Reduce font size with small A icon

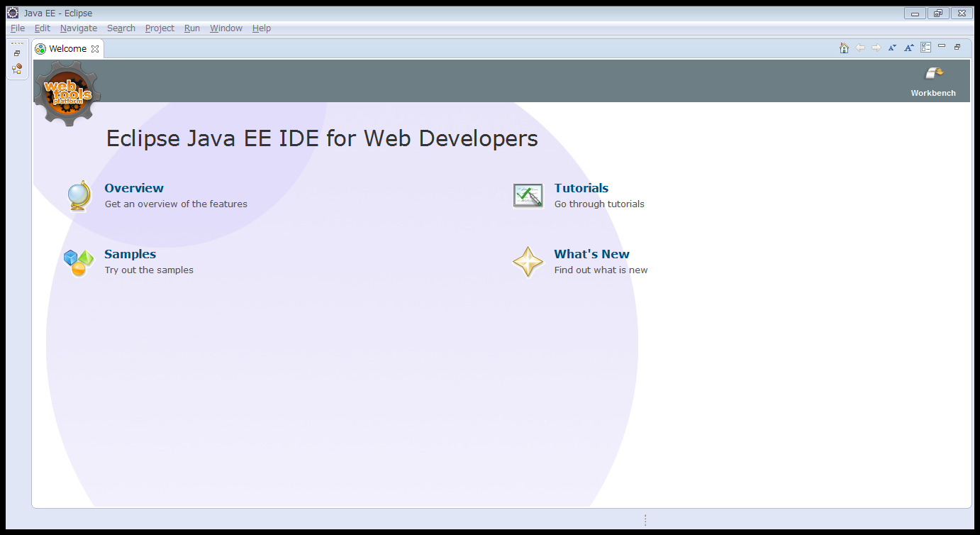pos(893,48)
